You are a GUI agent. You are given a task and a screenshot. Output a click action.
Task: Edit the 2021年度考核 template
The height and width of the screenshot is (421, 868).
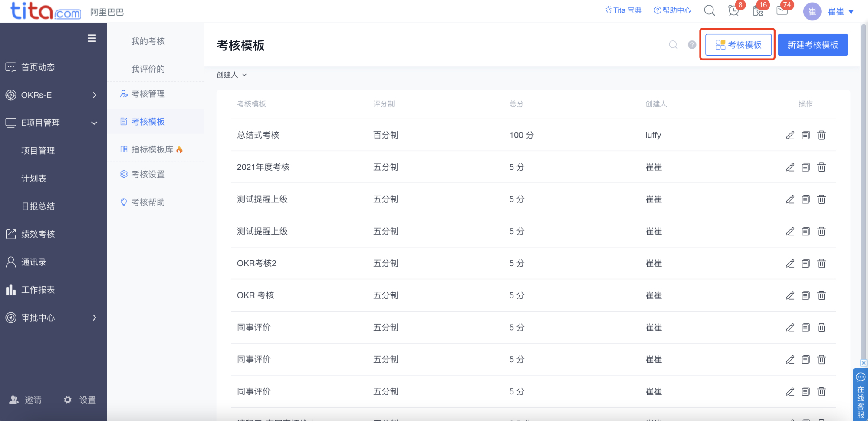tap(790, 167)
